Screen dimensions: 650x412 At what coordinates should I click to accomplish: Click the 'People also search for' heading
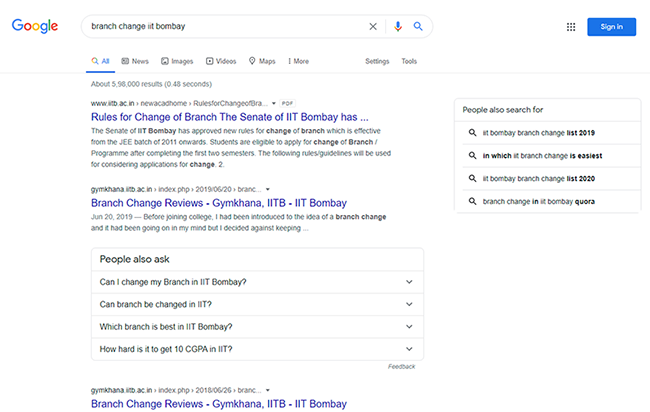pos(503,110)
